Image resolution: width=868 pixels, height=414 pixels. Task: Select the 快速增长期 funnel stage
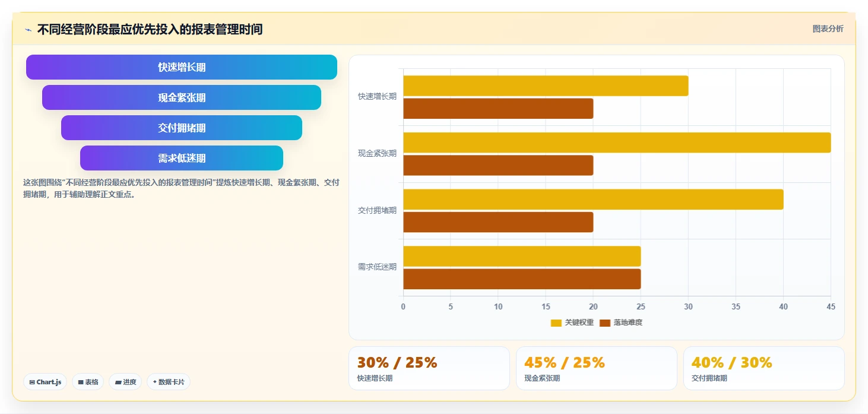click(x=182, y=67)
